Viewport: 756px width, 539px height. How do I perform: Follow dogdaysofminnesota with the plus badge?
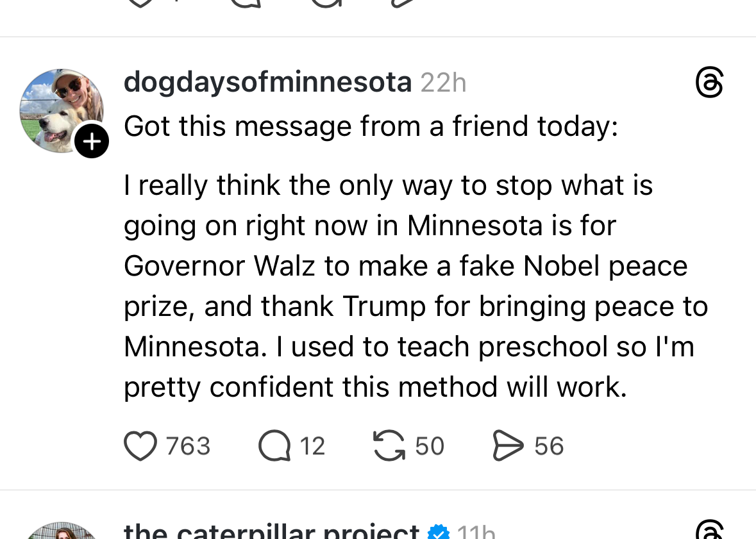pos(92,141)
